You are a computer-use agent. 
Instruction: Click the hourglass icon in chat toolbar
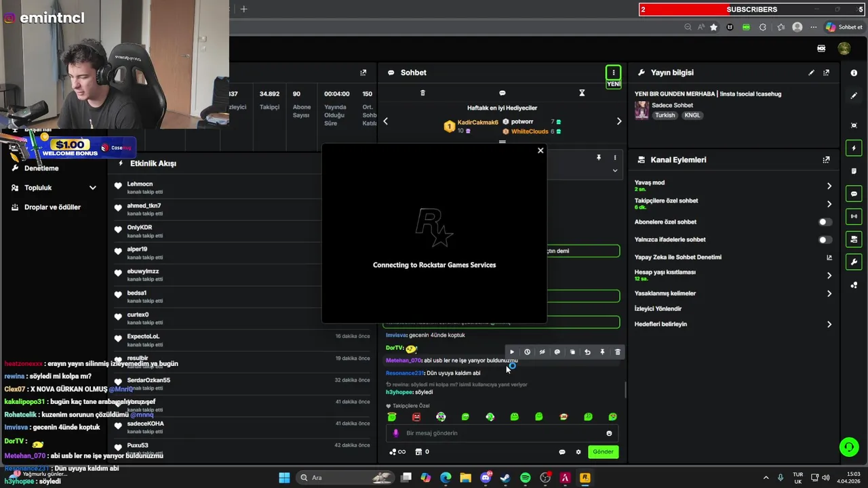(x=582, y=93)
